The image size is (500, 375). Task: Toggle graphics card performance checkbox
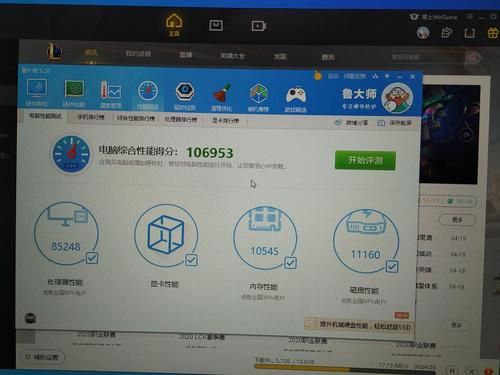coord(191,260)
